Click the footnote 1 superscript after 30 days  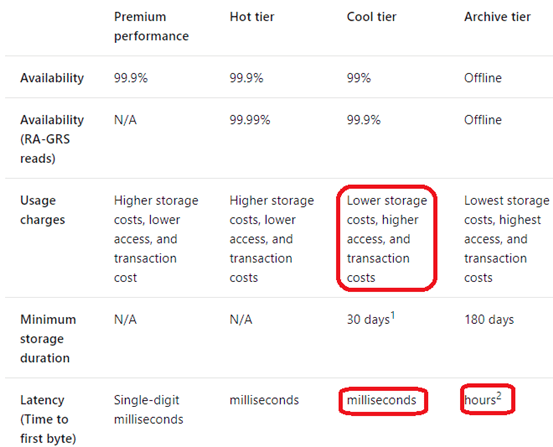pyautogui.click(x=393, y=315)
